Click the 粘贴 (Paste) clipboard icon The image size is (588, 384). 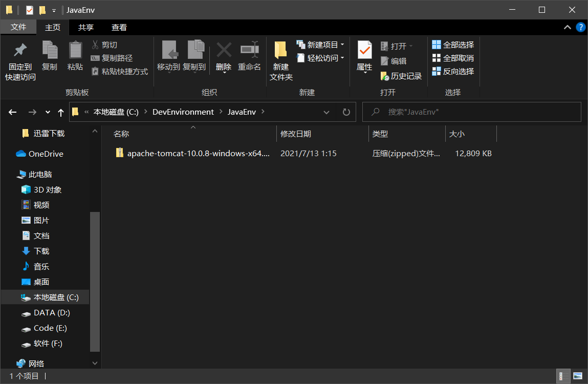(x=75, y=56)
